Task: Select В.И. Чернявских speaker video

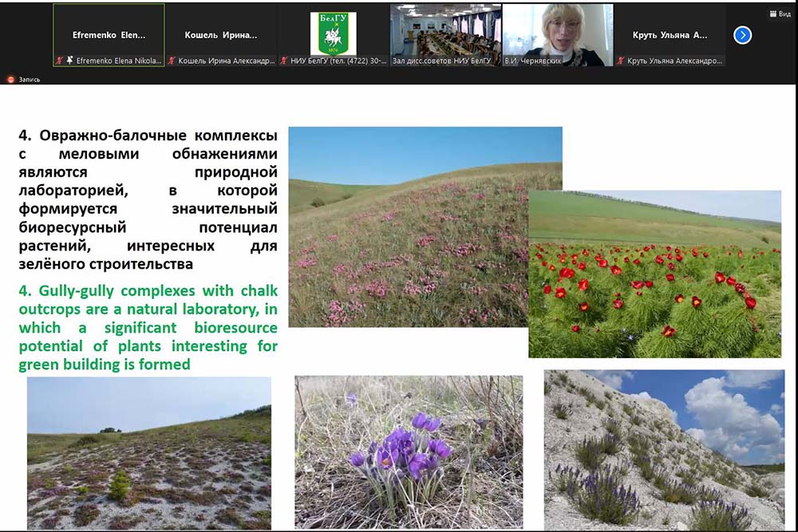Action: coord(557,32)
